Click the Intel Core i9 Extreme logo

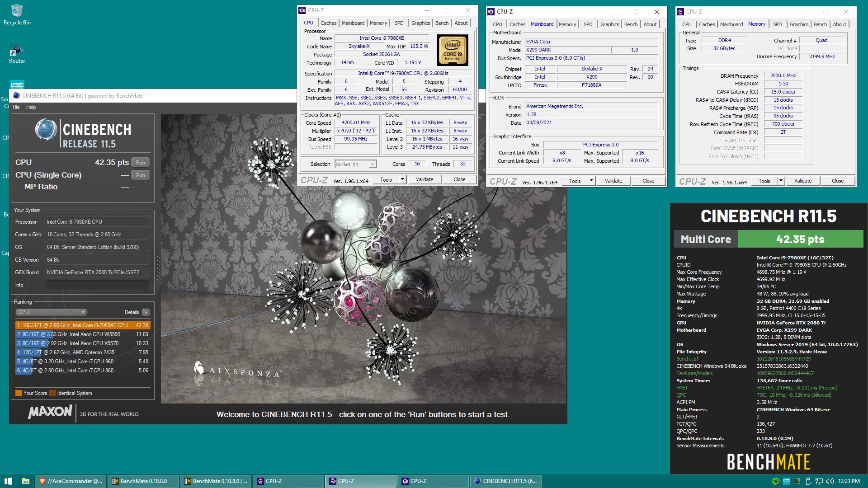[453, 51]
